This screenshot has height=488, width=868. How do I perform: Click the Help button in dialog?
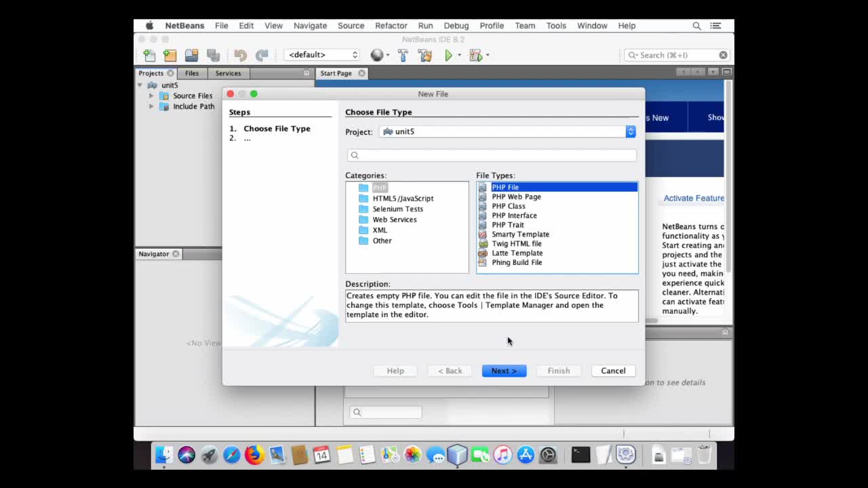pos(395,371)
